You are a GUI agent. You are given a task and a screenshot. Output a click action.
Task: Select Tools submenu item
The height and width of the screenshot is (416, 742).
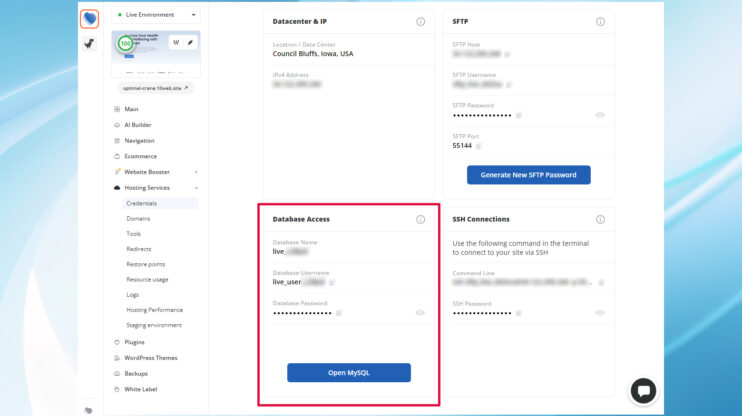(x=133, y=234)
